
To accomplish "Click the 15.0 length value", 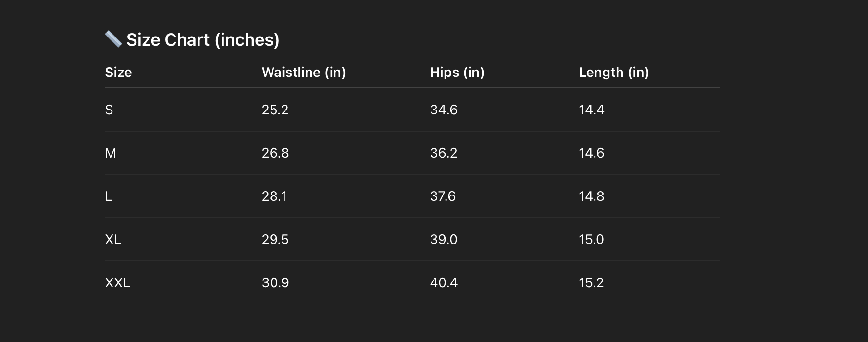I will (x=591, y=240).
